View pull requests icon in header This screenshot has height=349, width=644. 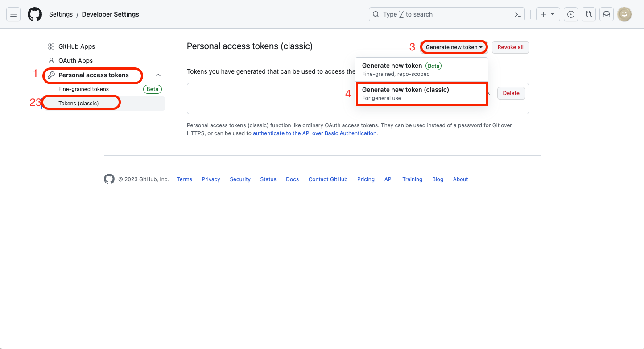click(x=589, y=14)
